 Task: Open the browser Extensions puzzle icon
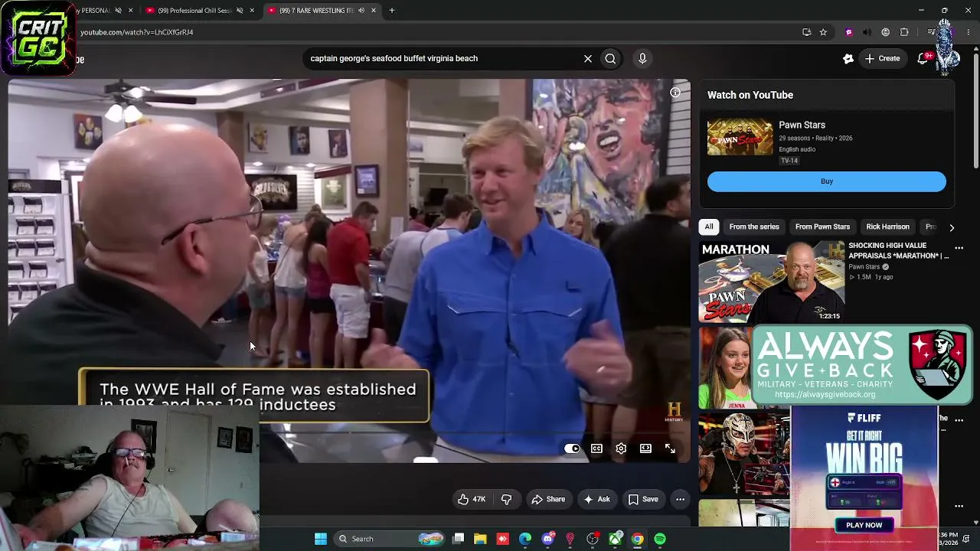click(904, 32)
